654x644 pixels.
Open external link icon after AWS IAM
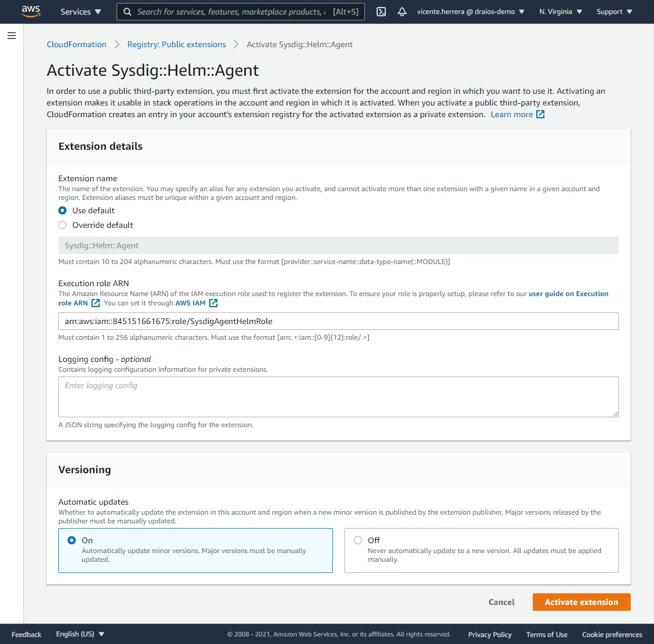click(x=213, y=303)
